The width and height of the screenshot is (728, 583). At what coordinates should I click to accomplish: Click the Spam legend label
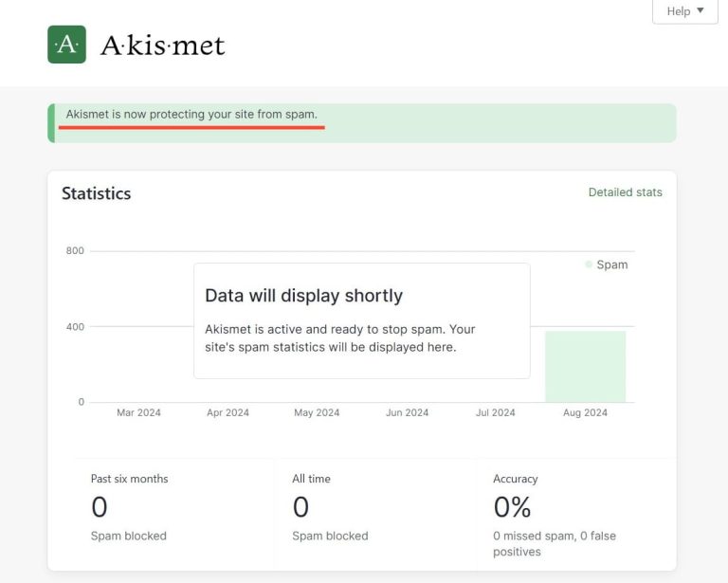611,264
